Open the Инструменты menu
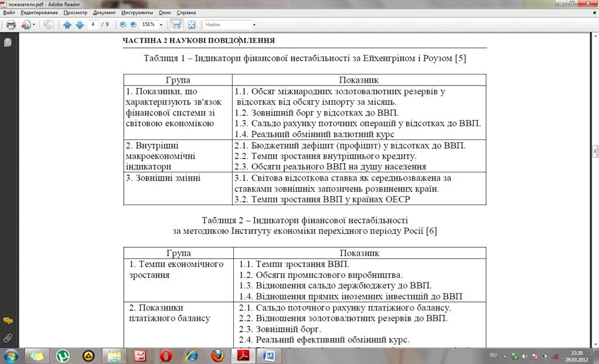The width and height of the screenshot is (599, 364). pos(137,12)
